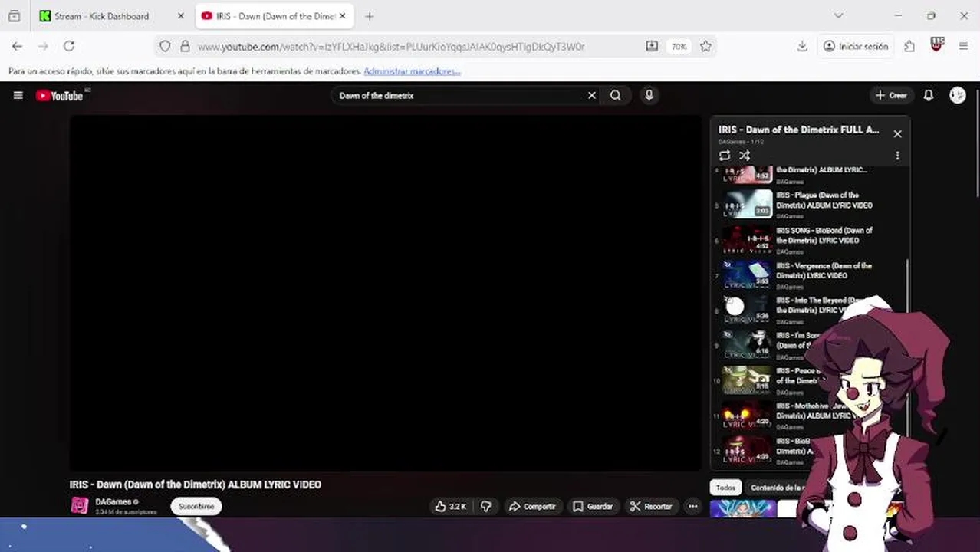This screenshot has height=552, width=980.
Task: Open the browser application hamburger menu
Action: (963, 47)
